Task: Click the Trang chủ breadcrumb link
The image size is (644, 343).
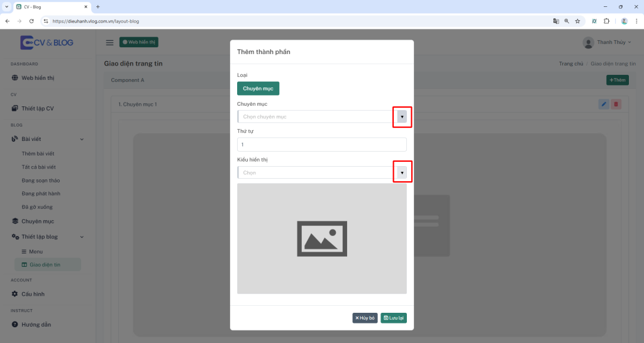Action: tap(571, 64)
